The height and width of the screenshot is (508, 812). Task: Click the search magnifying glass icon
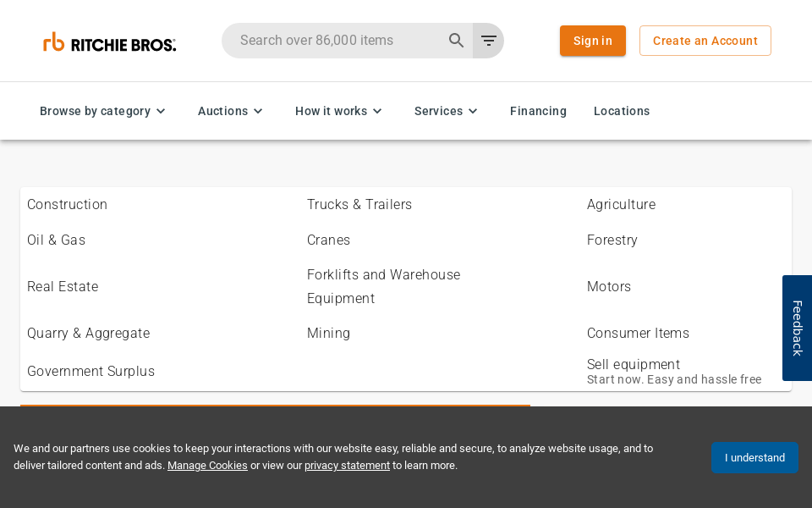tap(456, 40)
